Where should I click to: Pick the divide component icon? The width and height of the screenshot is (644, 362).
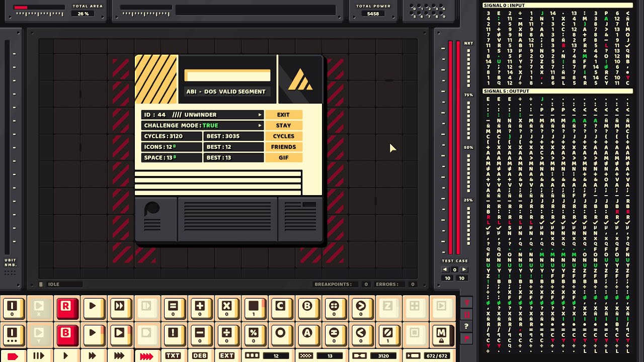pos(226,334)
